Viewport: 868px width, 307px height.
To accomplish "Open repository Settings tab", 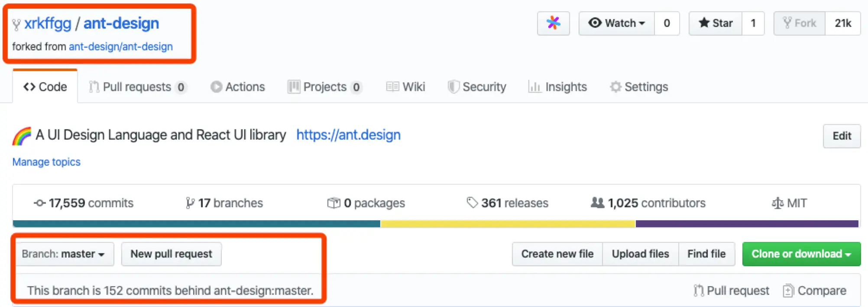I will [639, 87].
